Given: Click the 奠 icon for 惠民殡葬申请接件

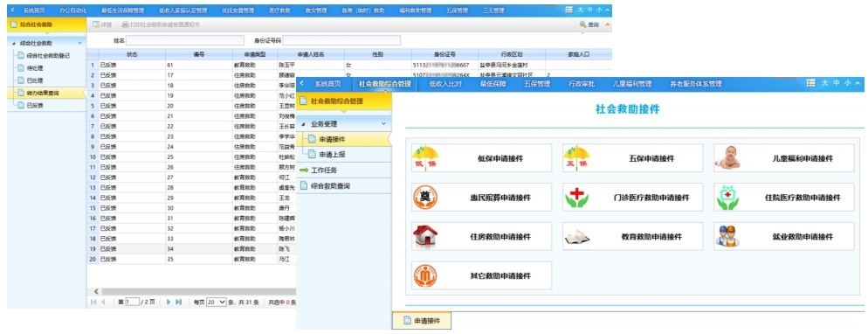Looking at the screenshot, I should tap(425, 198).
